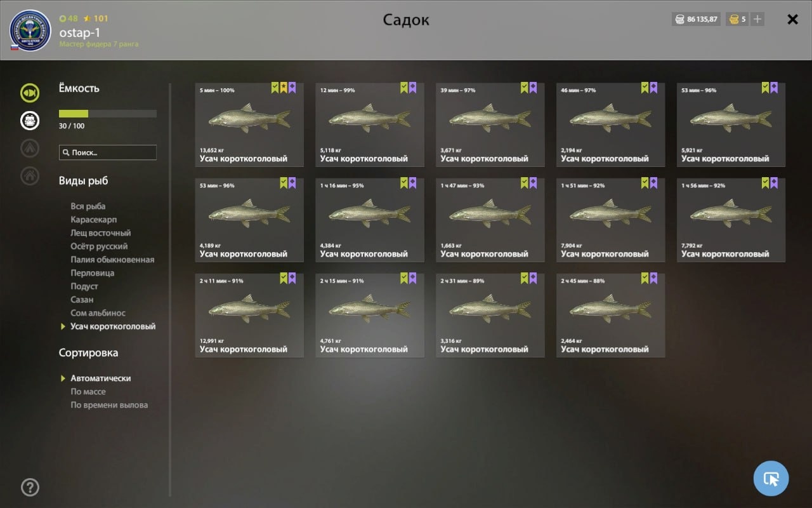Click the gold coins balance icon

(x=734, y=19)
